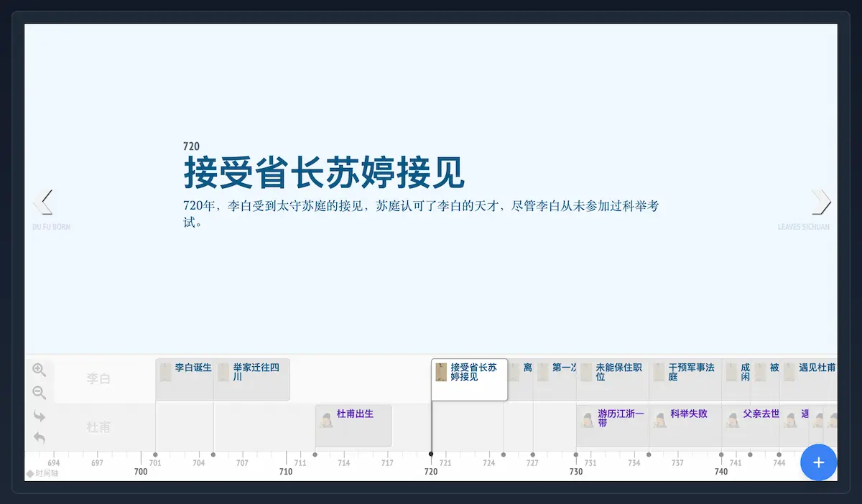Advance to next slide with right chevron
Viewport: 862px width, 504px height.
pos(820,202)
